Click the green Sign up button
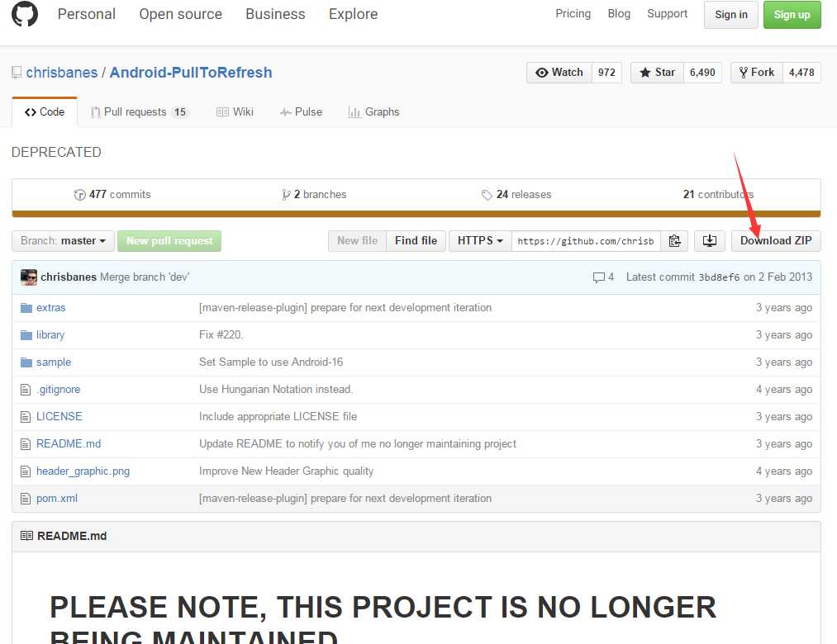This screenshot has width=837, height=644. (792, 15)
